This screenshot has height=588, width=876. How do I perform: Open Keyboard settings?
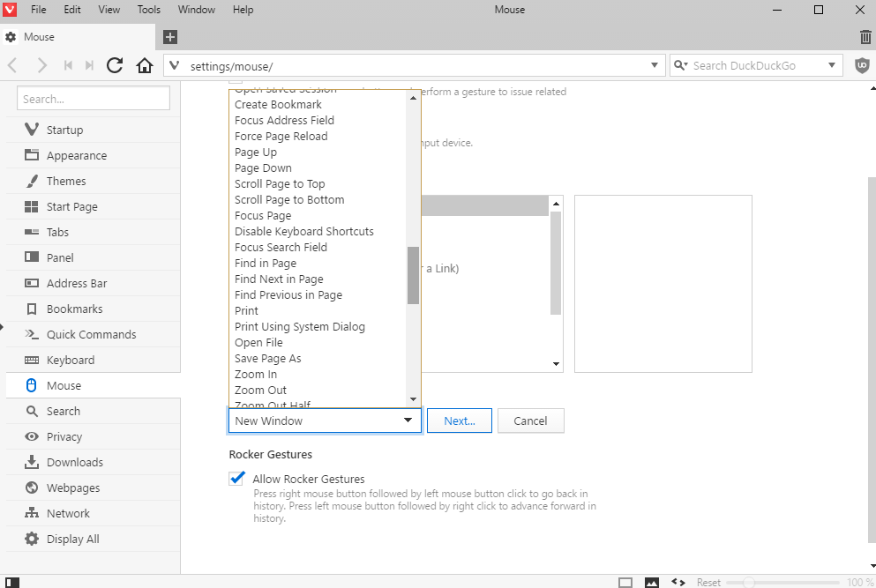pyautogui.click(x=94, y=361)
